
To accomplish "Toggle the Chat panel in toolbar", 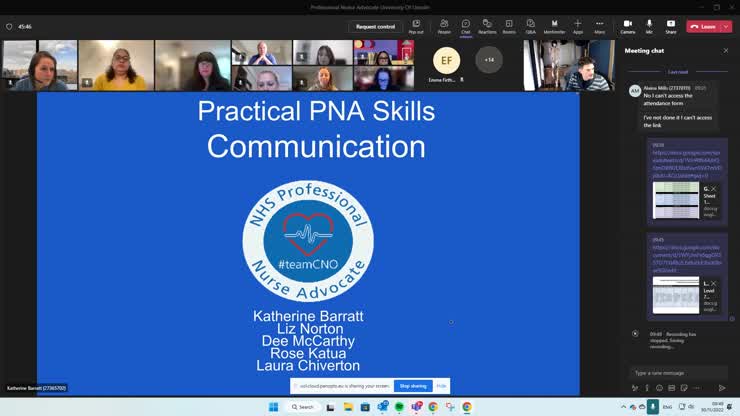I will [x=465, y=24].
